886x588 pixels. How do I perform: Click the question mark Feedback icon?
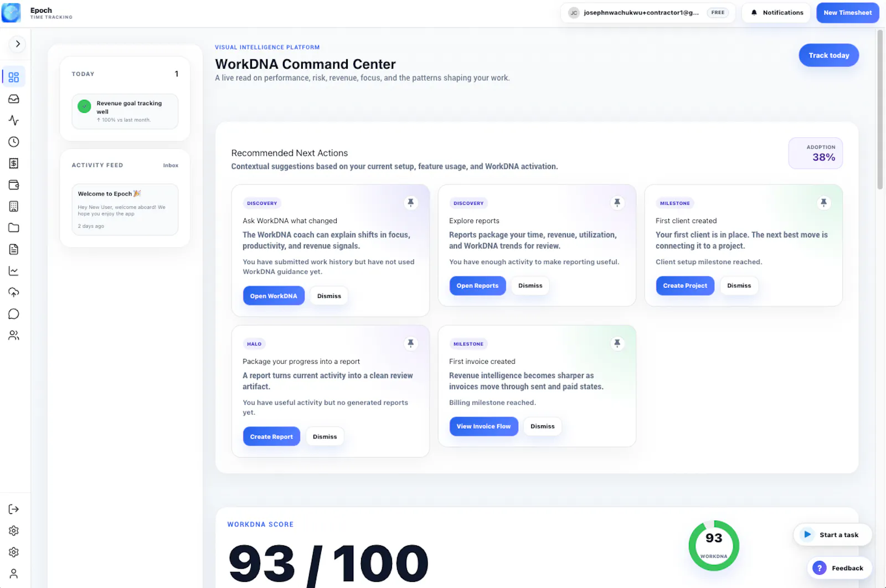point(820,568)
